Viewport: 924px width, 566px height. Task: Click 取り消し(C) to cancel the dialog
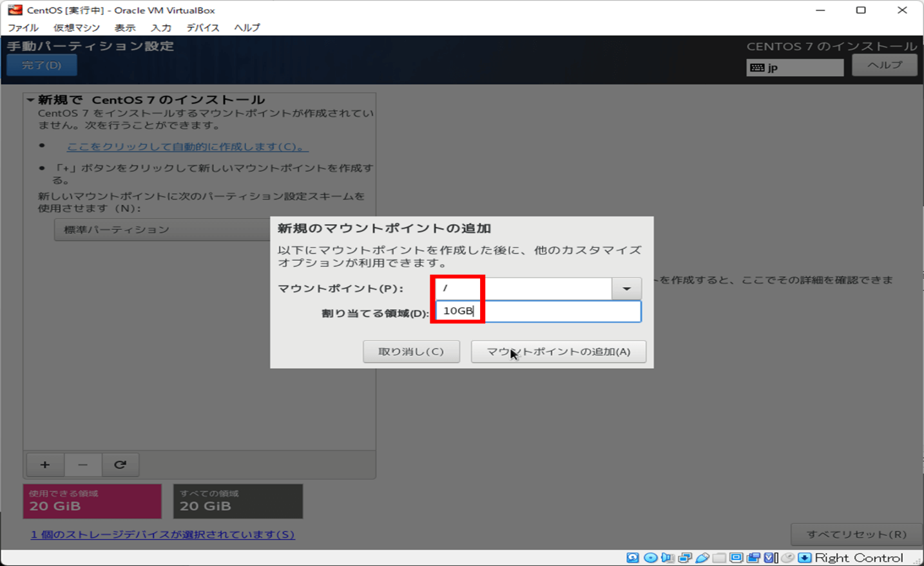tap(411, 352)
